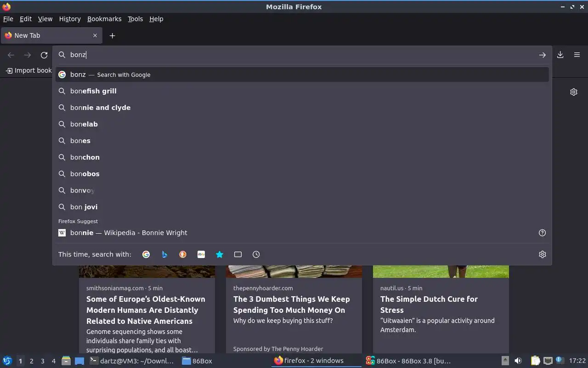The width and height of the screenshot is (588, 368).
Task: Open Firefox Suggest help question icon
Action: pos(543,233)
